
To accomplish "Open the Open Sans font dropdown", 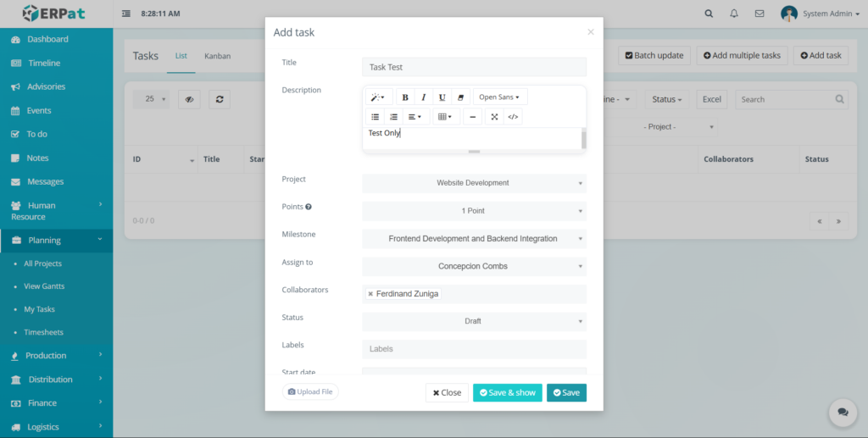I will coord(500,97).
